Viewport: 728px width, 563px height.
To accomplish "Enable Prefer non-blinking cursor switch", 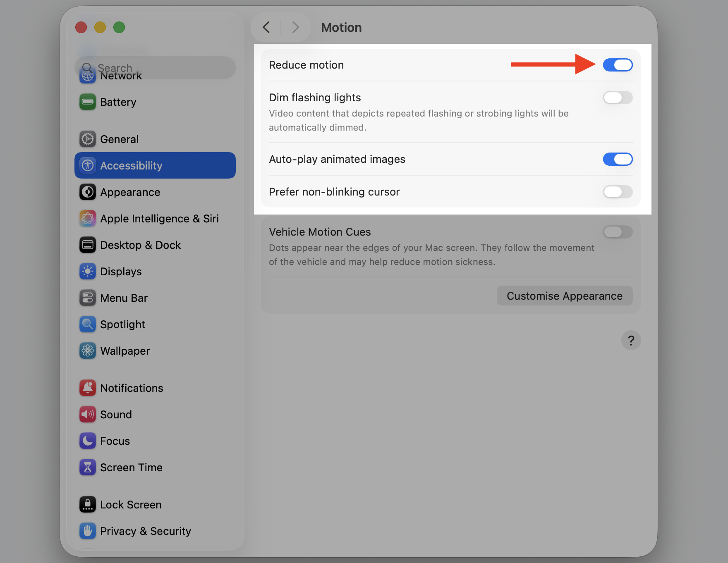I will (x=618, y=192).
